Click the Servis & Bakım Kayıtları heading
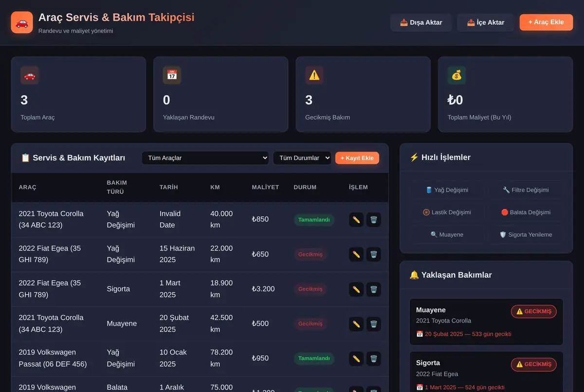 pyautogui.click(x=73, y=158)
